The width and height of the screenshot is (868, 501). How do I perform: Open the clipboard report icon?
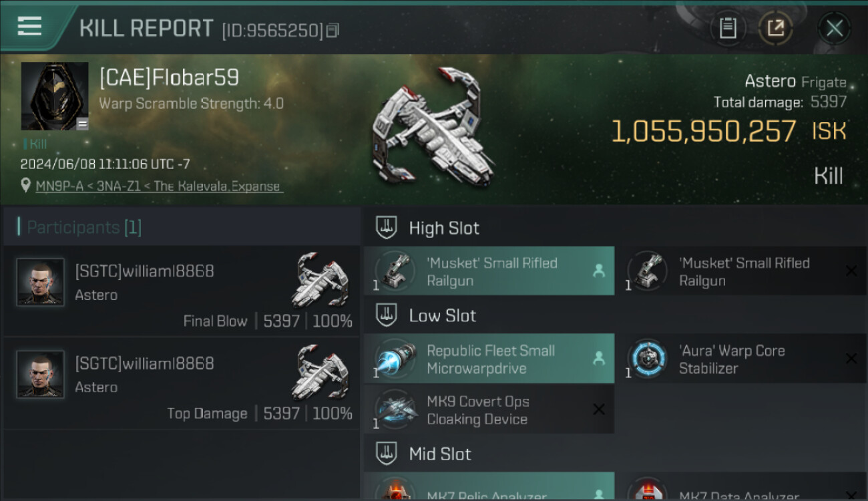point(728,28)
